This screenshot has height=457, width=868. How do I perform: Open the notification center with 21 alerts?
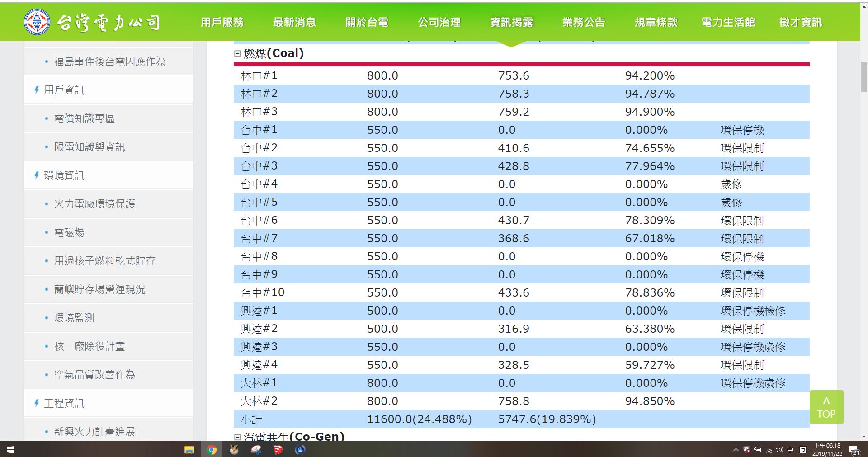[855, 450]
